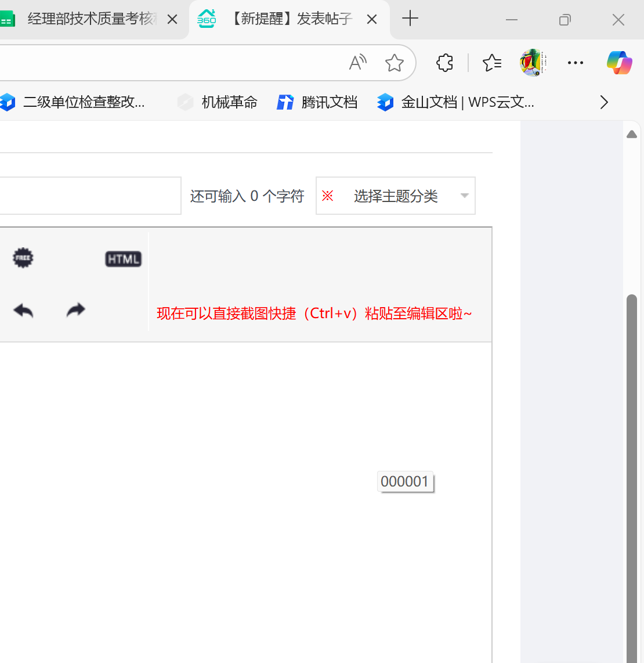Screen dimensions: 644x663
Task: Open the 机械革命 bookmark
Action: (x=216, y=102)
